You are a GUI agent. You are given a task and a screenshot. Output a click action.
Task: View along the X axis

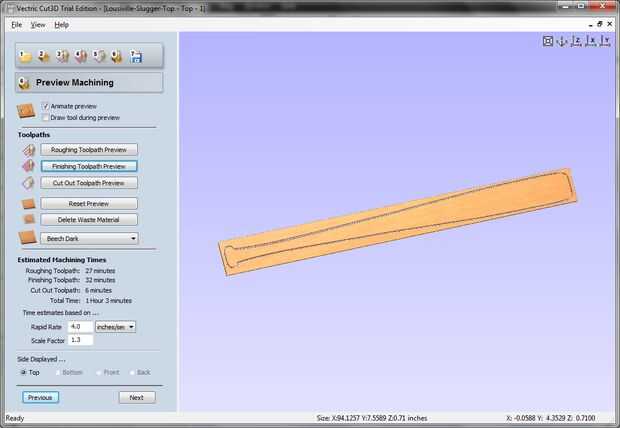(x=591, y=41)
